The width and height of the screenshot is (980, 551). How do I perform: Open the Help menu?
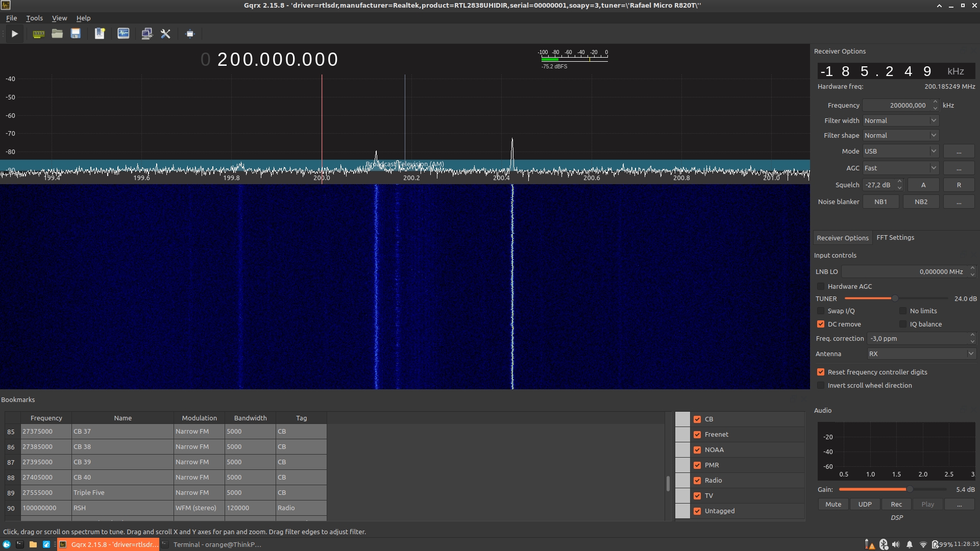[83, 18]
